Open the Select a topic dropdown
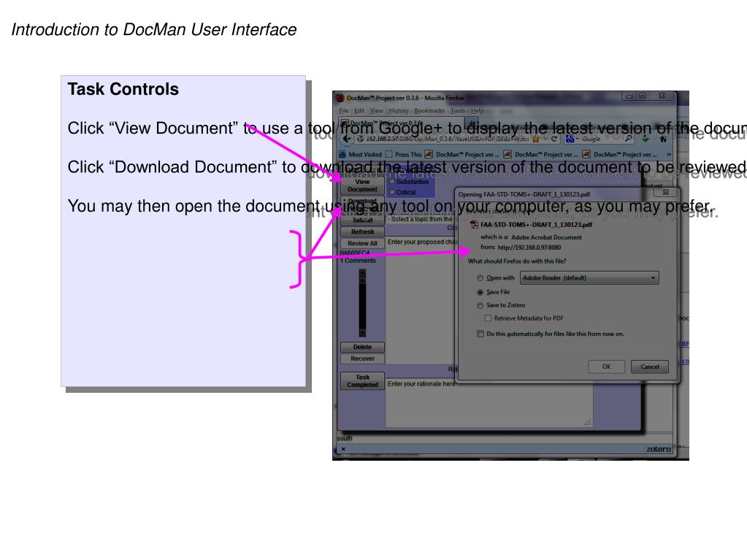The image size is (747, 560). [x=420, y=219]
